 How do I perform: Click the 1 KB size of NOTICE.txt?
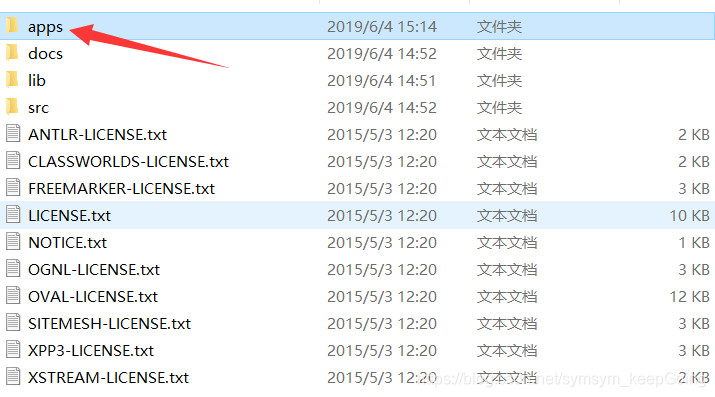click(x=694, y=242)
